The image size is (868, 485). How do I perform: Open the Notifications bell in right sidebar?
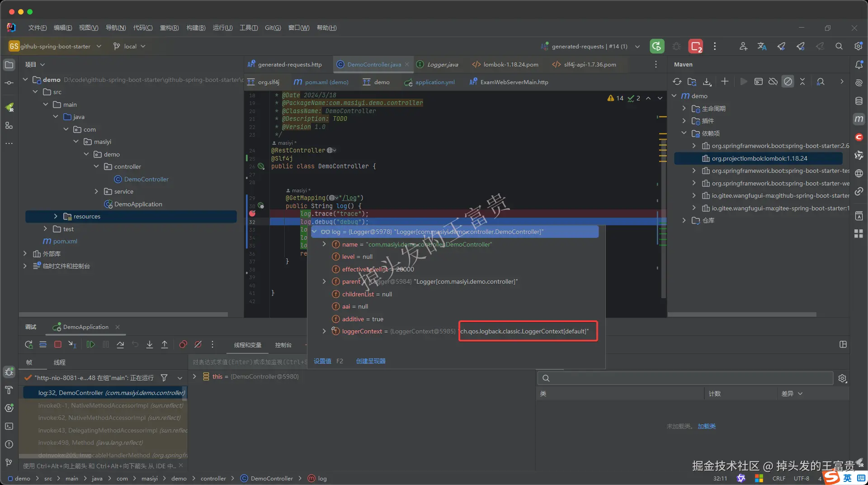[859, 65]
